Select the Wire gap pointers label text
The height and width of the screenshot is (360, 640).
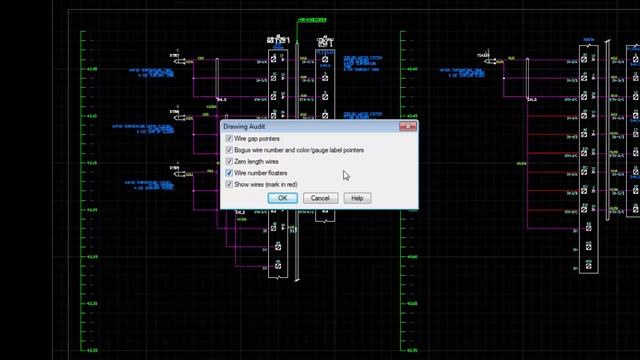257,139
